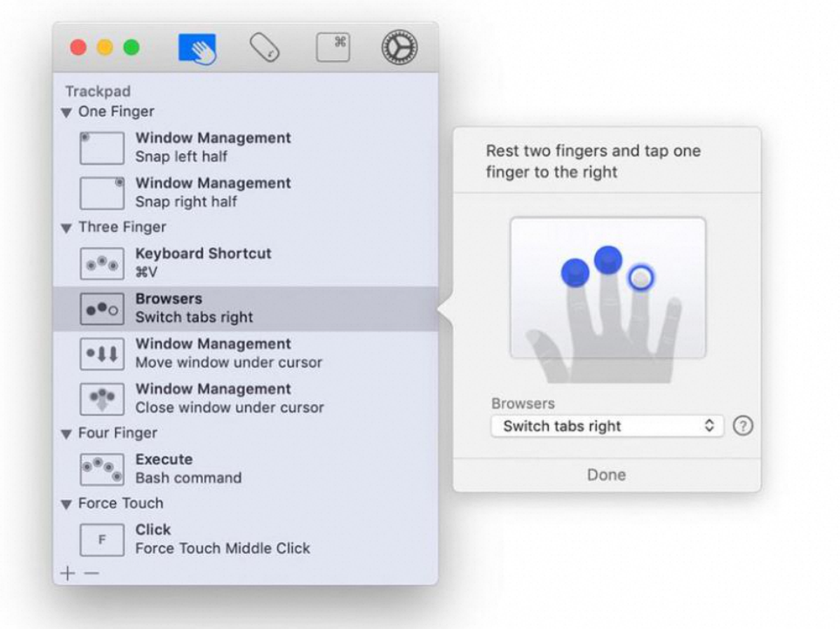Click the Keyboard Shortcut ⌘V gesture icon
The width and height of the screenshot is (840, 629).
point(102,263)
